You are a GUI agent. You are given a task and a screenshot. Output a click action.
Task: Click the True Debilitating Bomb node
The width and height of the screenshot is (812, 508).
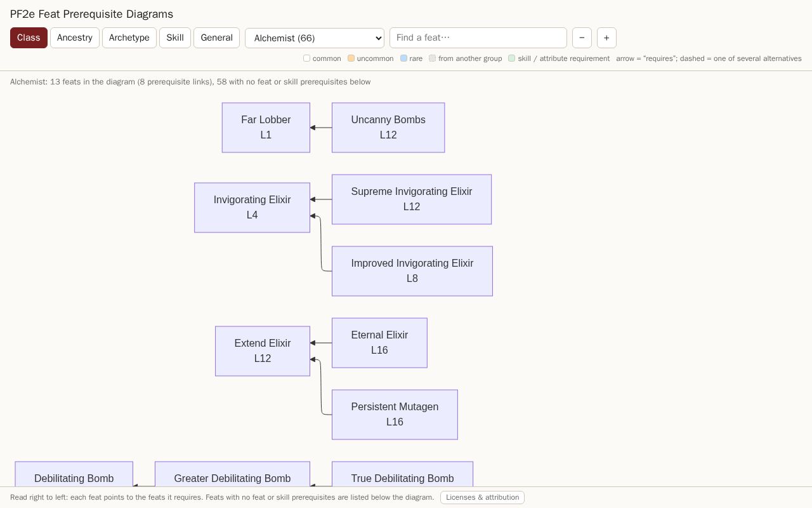point(402,474)
